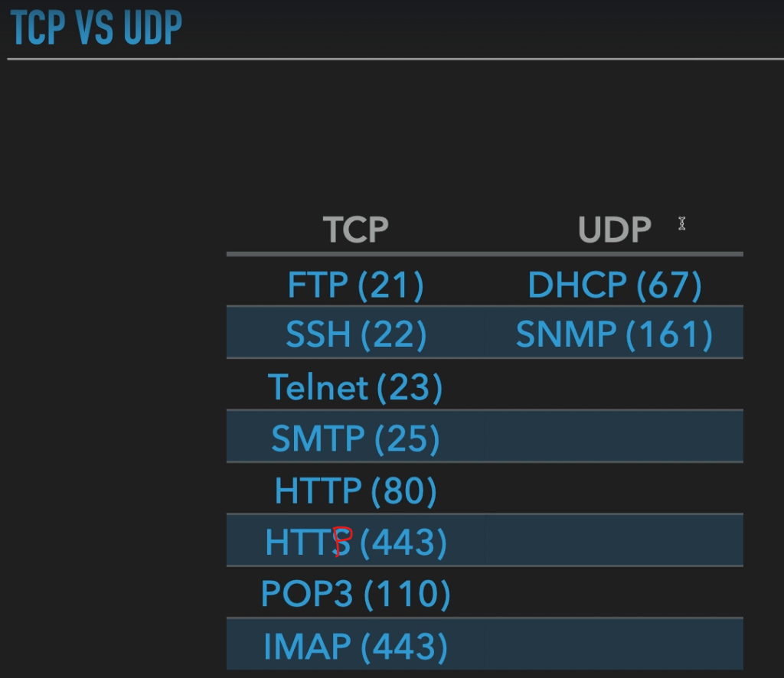This screenshot has height=678, width=784.
Task: Select the SMTP (25) cell
Action: [355, 438]
